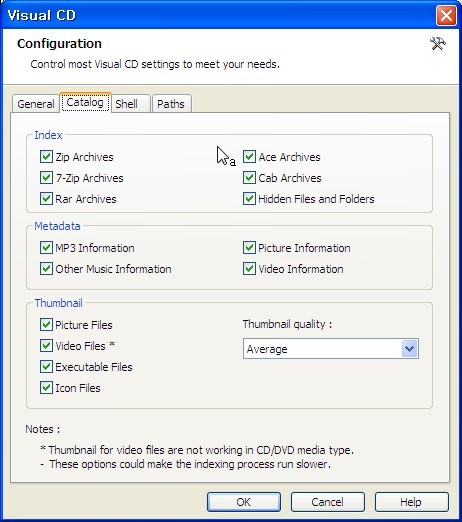462x522 pixels.
Task: Toggle Video Information checkbox
Action: [x=249, y=269]
